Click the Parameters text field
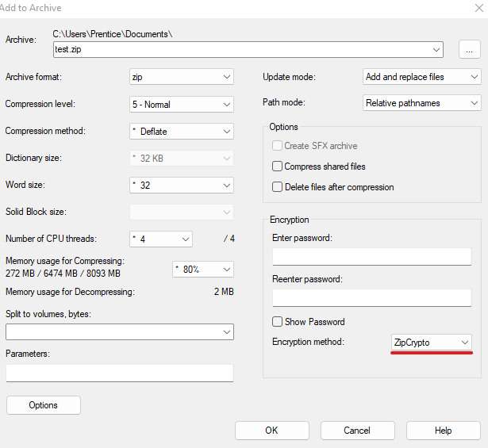 [119, 373]
